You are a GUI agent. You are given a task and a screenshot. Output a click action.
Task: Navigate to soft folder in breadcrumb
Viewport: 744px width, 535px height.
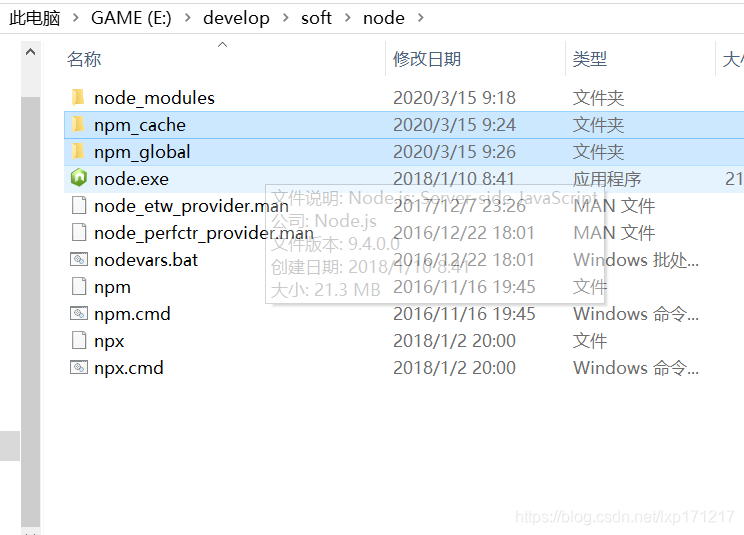coord(316,18)
